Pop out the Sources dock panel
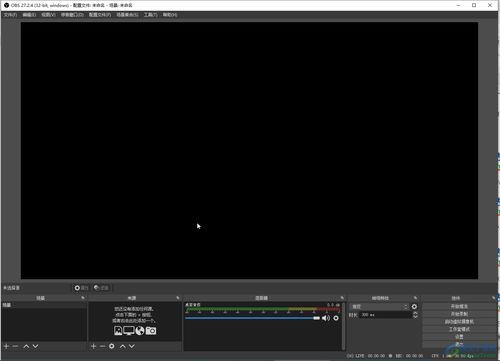This screenshot has width=500, height=361. 178,298
